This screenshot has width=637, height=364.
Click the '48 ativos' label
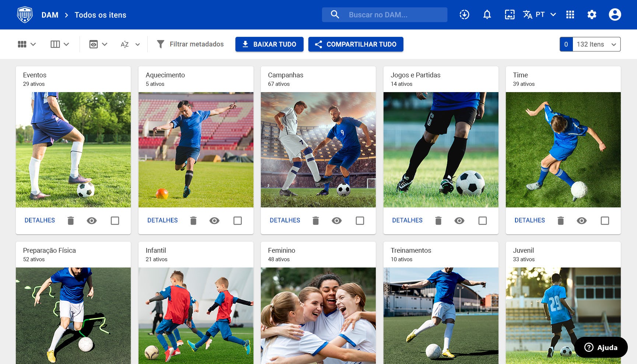pos(279,259)
